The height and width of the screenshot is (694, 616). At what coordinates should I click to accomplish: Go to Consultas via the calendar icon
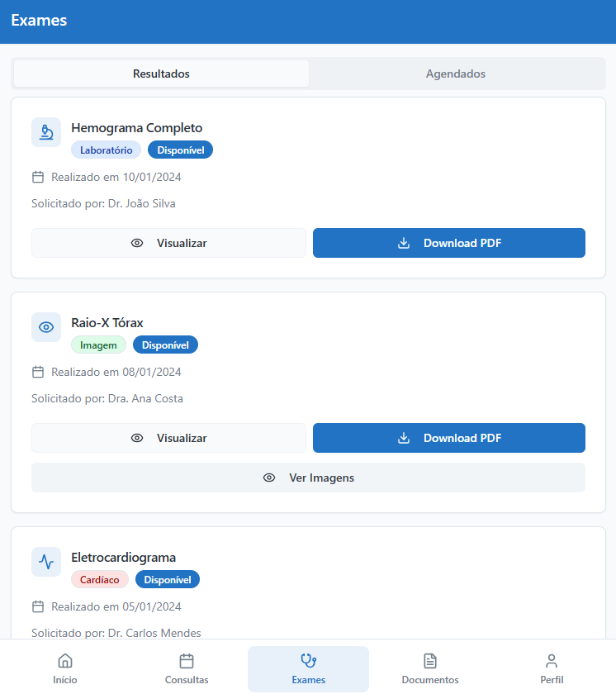[x=187, y=661]
